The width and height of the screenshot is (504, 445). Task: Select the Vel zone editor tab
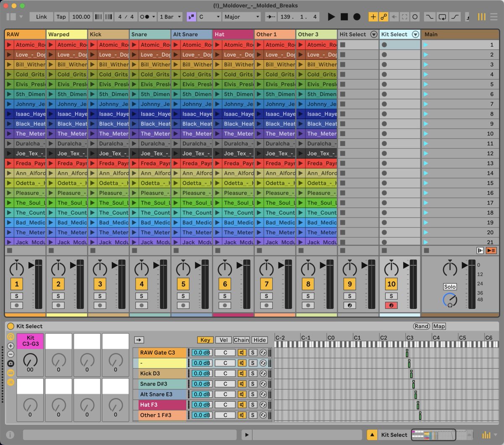coord(223,340)
